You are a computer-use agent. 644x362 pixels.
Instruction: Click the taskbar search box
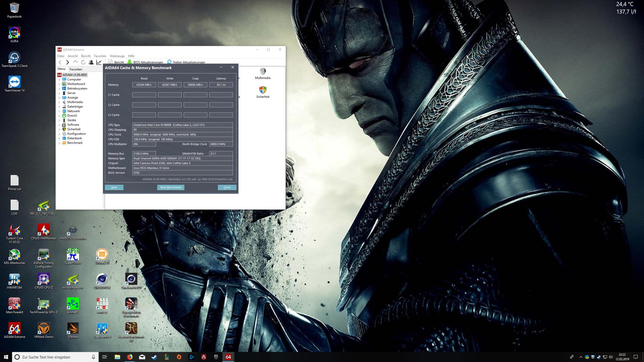(55, 357)
